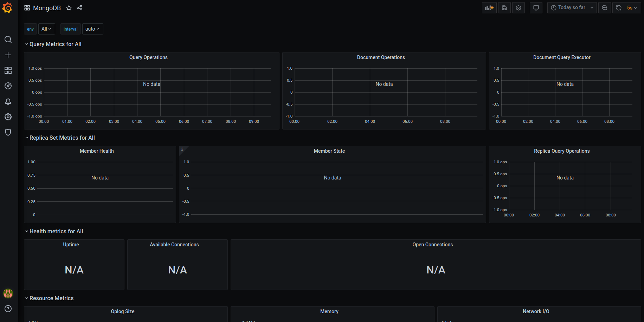Open the Oplog Size panel title menu

[123, 311]
